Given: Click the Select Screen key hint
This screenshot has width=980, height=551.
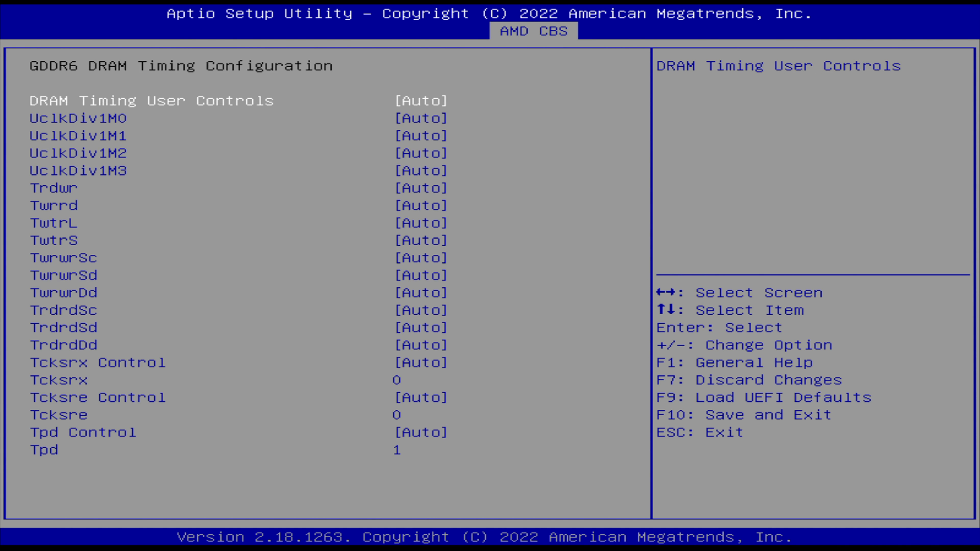Looking at the screenshot, I should [740, 293].
